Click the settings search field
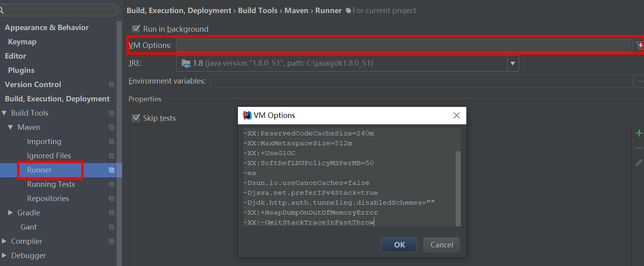The image size is (644, 266). tap(58, 10)
